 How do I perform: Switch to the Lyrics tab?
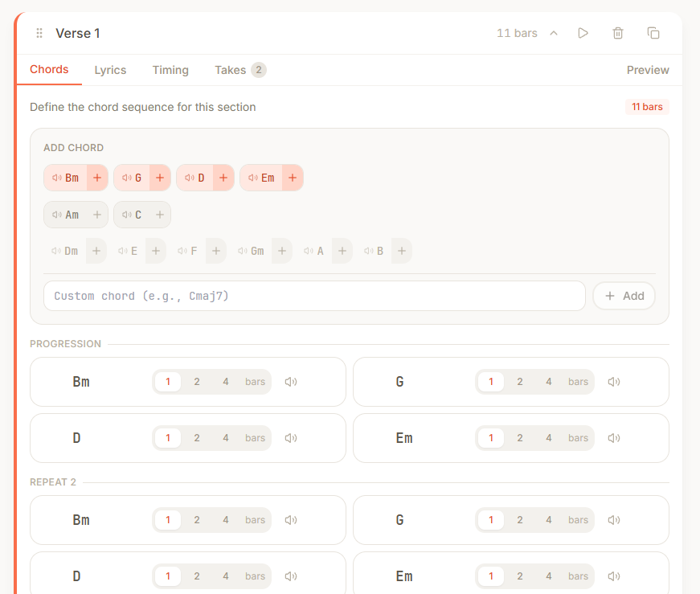[110, 70]
